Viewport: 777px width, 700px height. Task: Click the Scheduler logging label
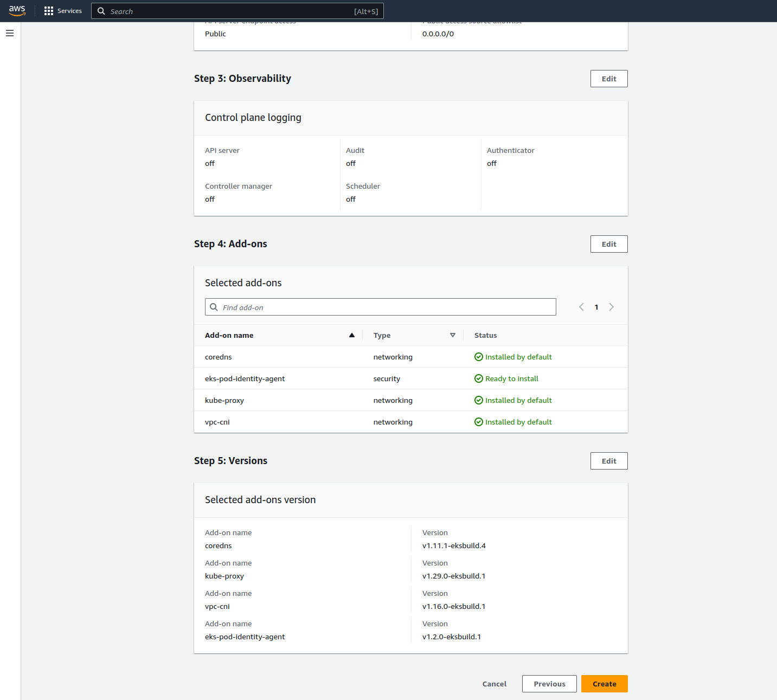363,186
